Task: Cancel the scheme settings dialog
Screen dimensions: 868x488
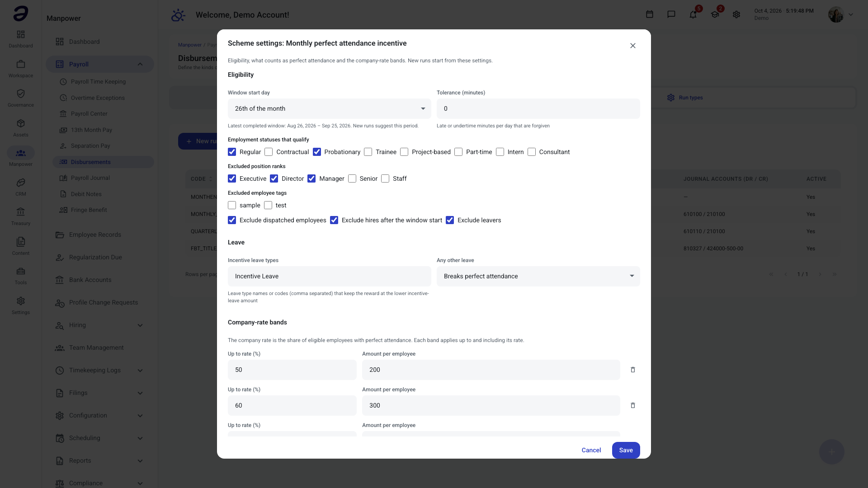Action: pos(591,450)
